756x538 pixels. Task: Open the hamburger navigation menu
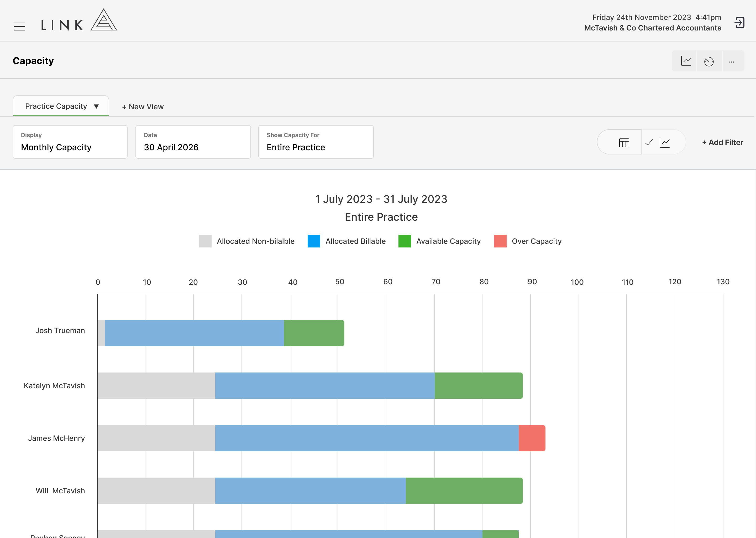[19, 27]
